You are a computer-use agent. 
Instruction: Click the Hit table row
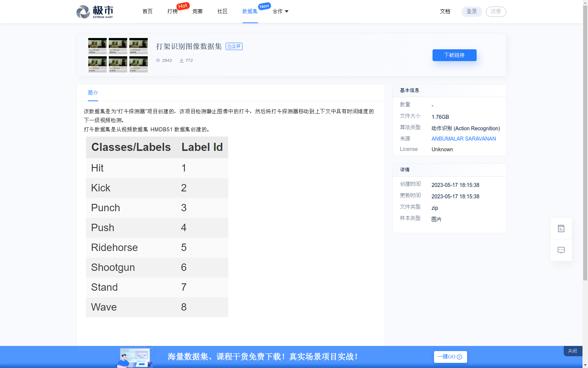pyautogui.click(x=157, y=168)
